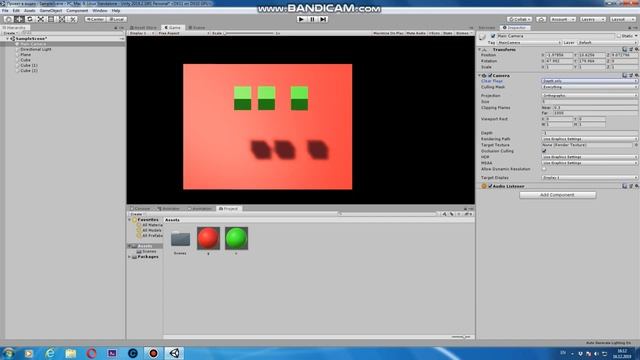
Task: Open the MSAA dropdown
Action: [589, 163]
